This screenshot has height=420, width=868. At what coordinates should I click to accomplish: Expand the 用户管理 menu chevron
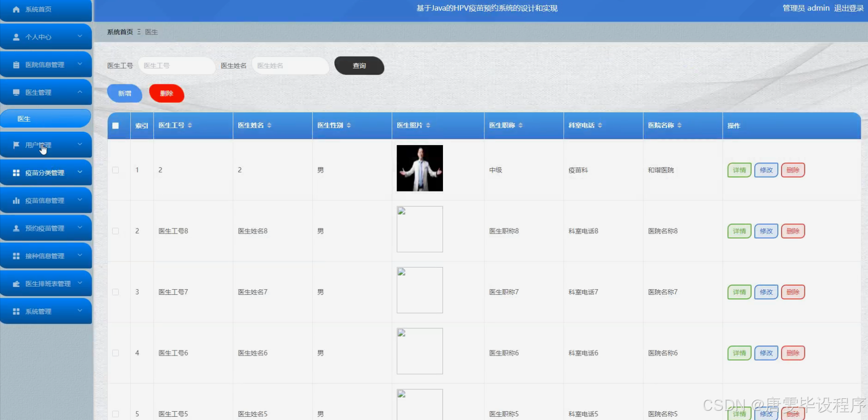[80, 144]
